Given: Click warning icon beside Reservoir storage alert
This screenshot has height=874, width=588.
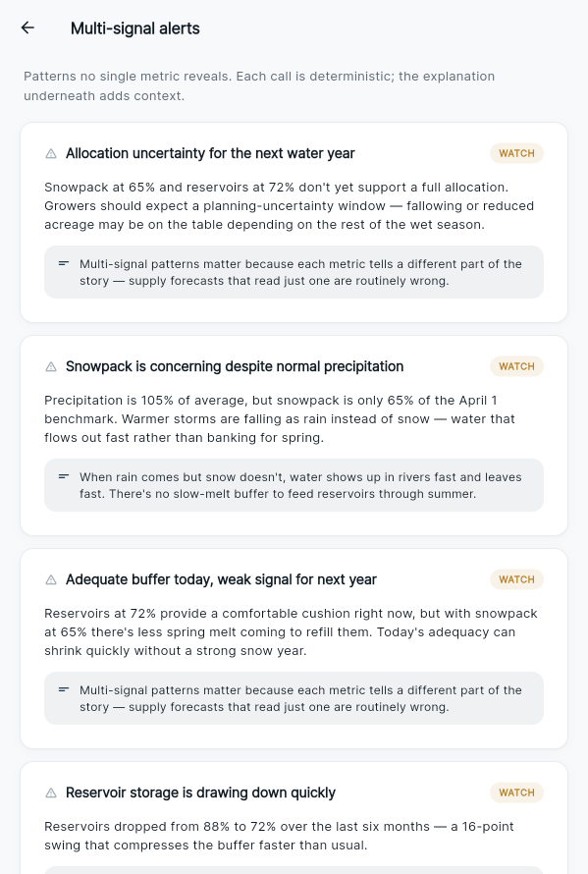Looking at the screenshot, I should pyautogui.click(x=51, y=792).
